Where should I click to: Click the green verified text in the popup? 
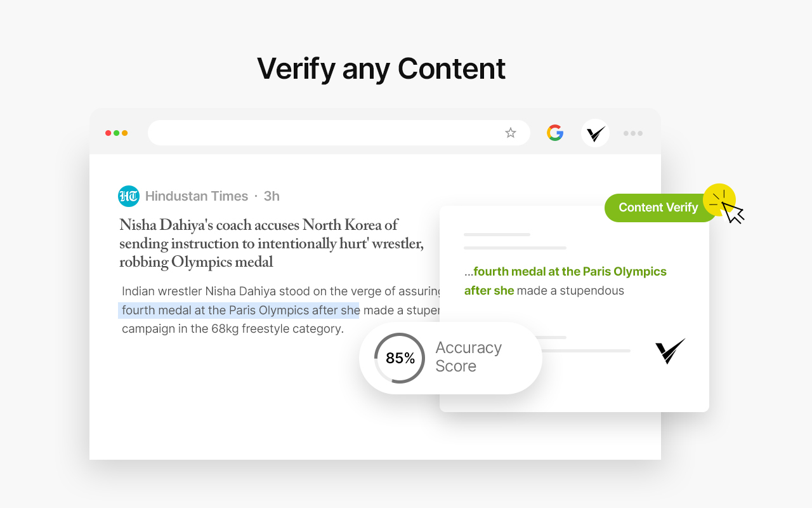click(565, 281)
